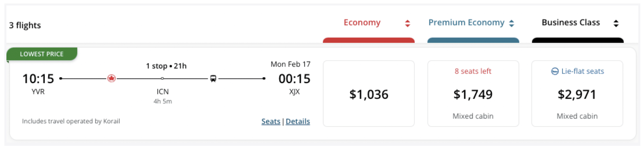Sort by Premium Economy price arrows
Viewport: 644px width, 149px height.
[511, 23]
